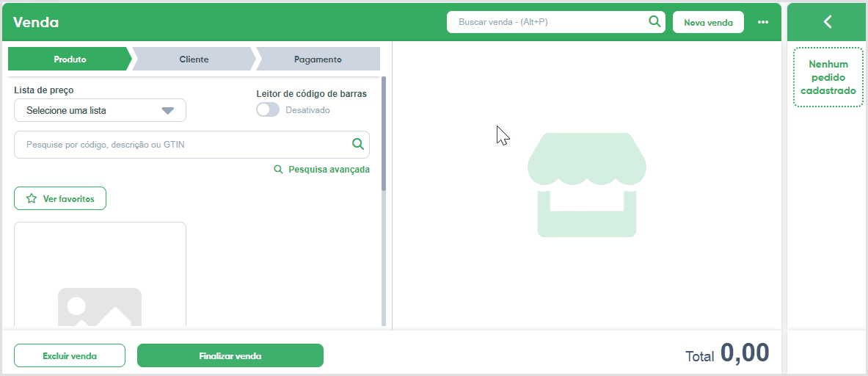Screen dimensions: 868x376
Task: Open the three-dots more options menu
Action: pos(763,22)
